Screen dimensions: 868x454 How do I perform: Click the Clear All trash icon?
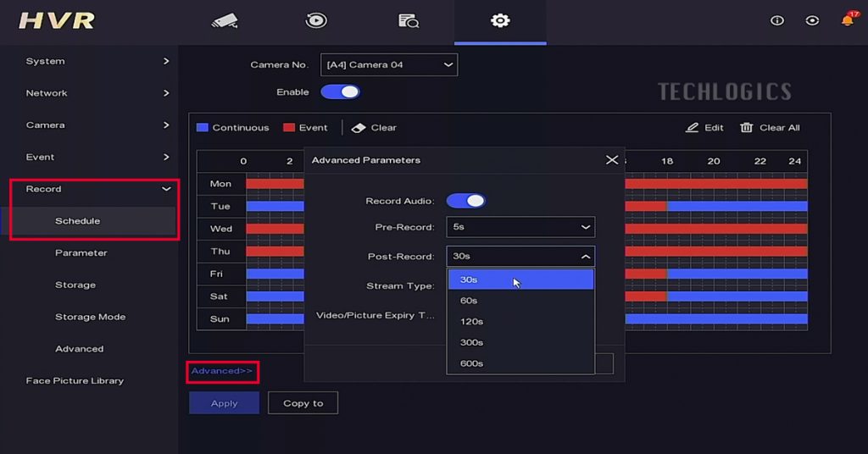point(746,128)
